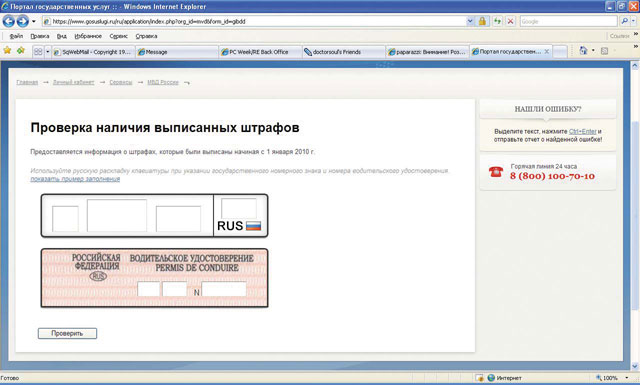Open the Справка menu

[146, 36]
